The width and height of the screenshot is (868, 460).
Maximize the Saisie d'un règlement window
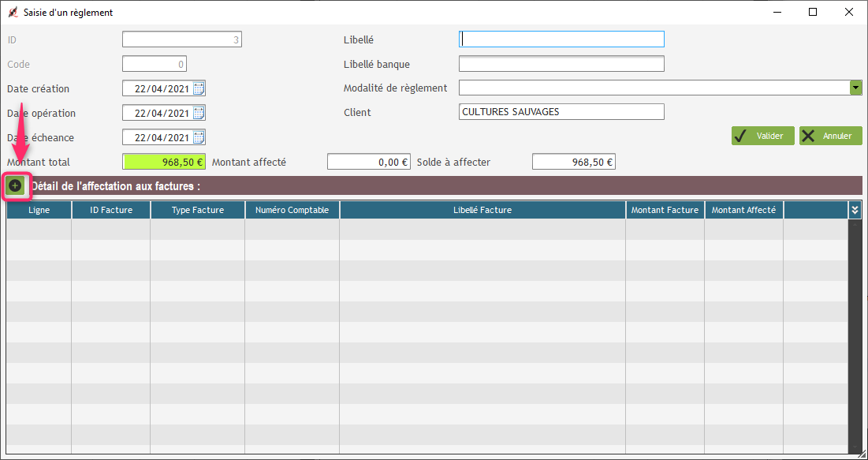click(x=813, y=12)
